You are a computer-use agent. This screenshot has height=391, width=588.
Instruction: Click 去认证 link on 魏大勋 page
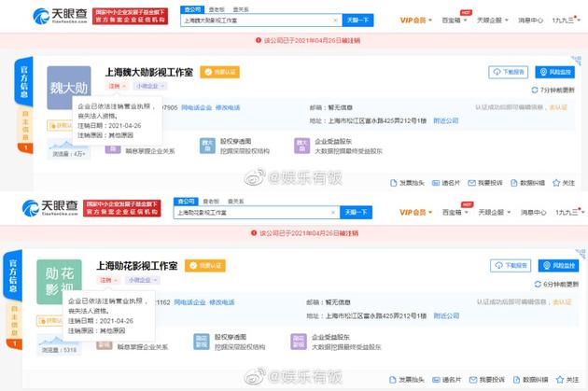click(558, 107)
